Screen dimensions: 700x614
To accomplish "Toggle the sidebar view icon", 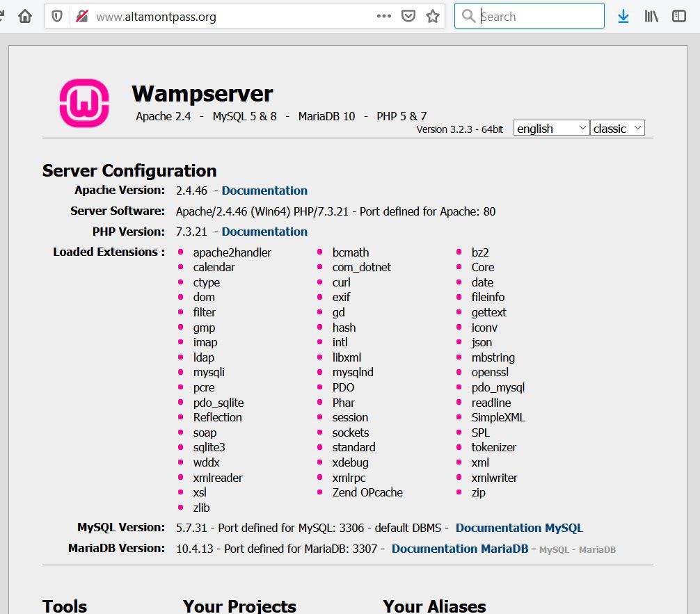I will point(679,17).
